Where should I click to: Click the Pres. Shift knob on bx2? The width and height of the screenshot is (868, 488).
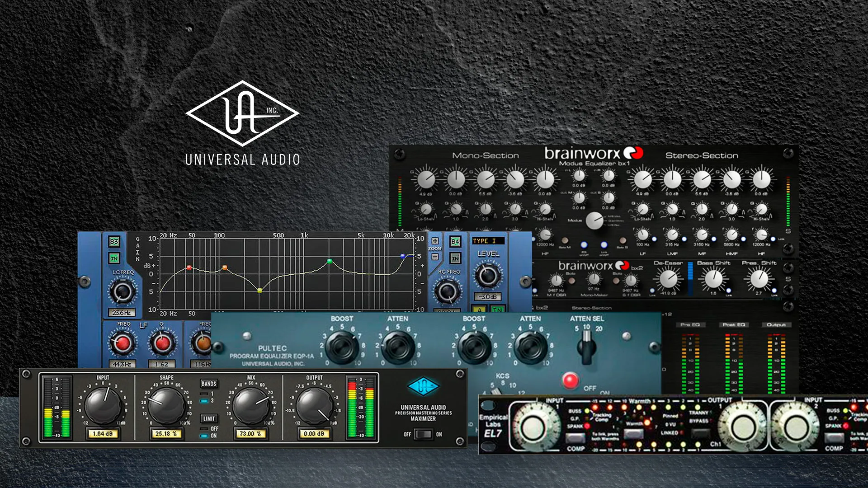tap(759, 279)
